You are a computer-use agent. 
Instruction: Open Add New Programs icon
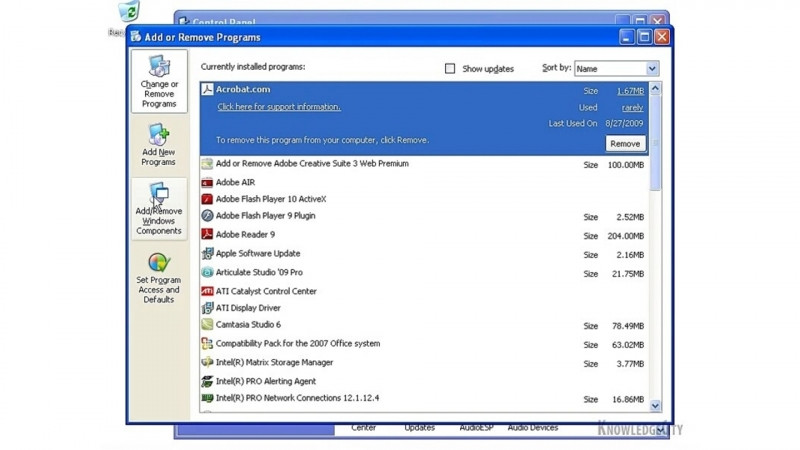[159, 135]
